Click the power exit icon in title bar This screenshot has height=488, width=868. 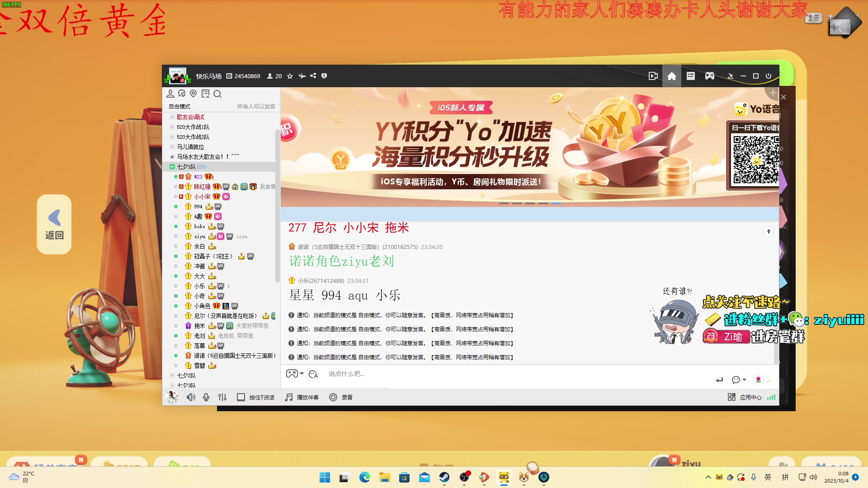(769, 76)
